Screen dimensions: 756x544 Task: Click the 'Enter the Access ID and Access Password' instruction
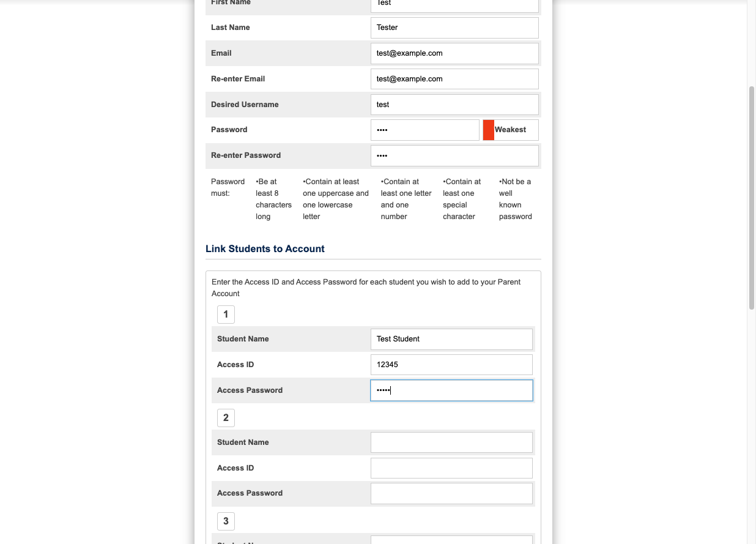366,288
